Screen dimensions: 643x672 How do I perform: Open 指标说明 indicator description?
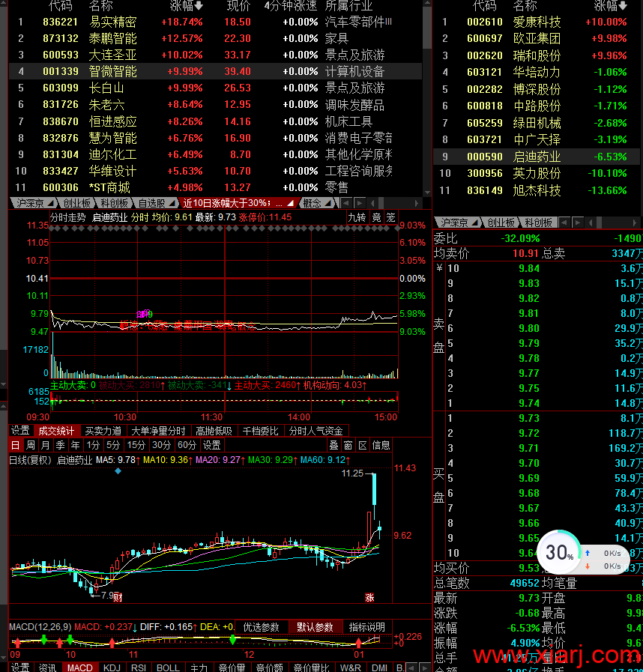(367, 627)
